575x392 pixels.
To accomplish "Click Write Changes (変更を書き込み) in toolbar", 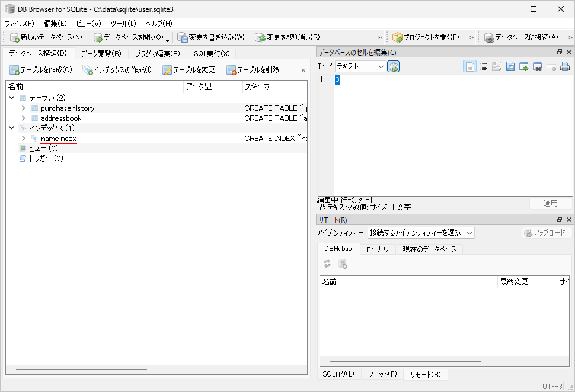I will 211,37.
